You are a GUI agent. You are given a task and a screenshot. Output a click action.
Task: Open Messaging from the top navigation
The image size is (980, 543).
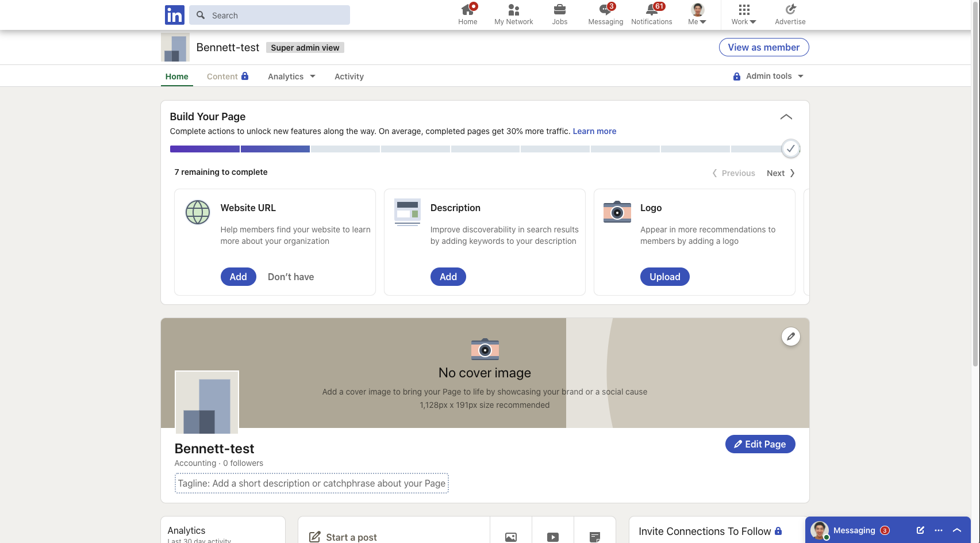click(x=605, y=13)
